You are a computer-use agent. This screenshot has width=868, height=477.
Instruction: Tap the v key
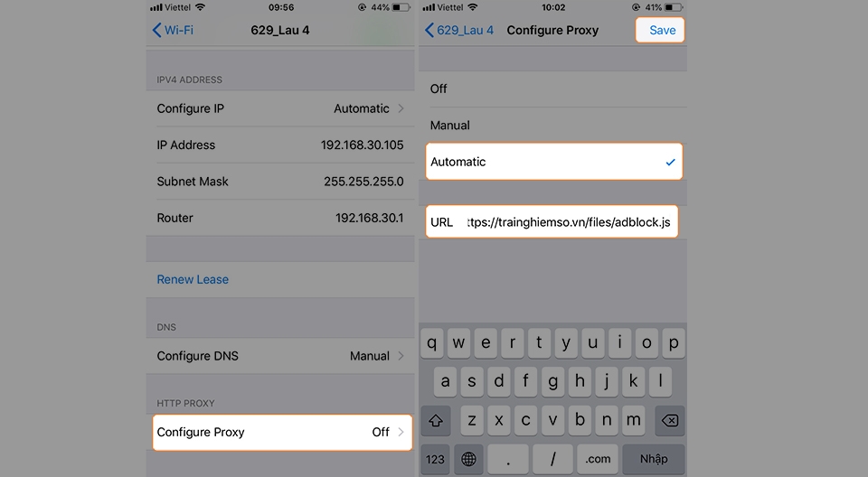(552, 420)
